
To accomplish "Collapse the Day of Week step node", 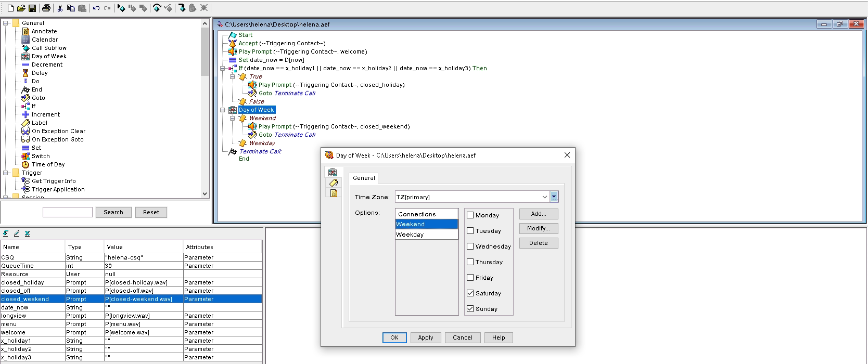I will (223, 110).
